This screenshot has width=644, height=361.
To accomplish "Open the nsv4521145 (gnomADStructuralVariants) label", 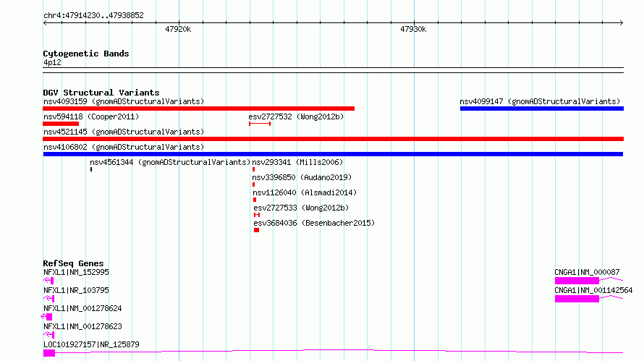I will pos(124,132).
